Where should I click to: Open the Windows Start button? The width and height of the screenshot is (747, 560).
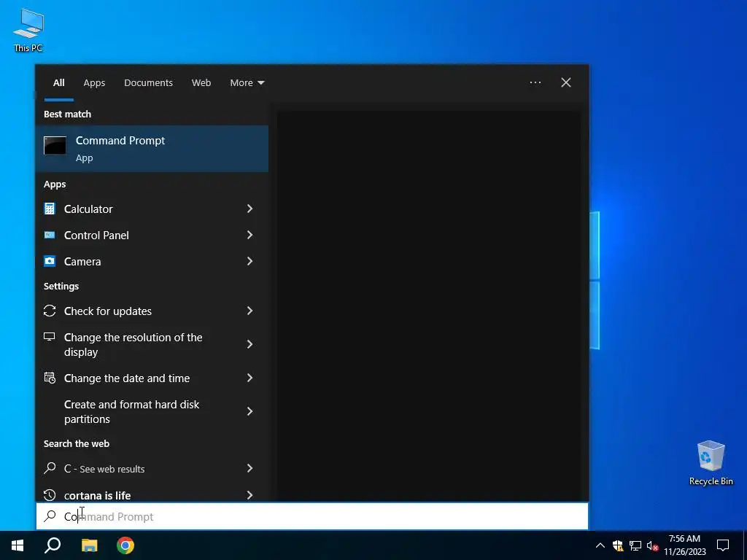(x=18, y=545)
